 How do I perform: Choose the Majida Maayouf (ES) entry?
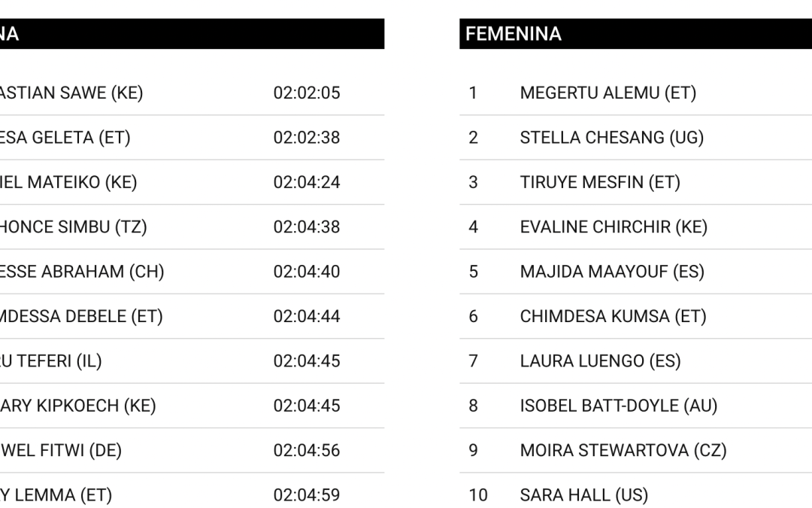point(611,272)
